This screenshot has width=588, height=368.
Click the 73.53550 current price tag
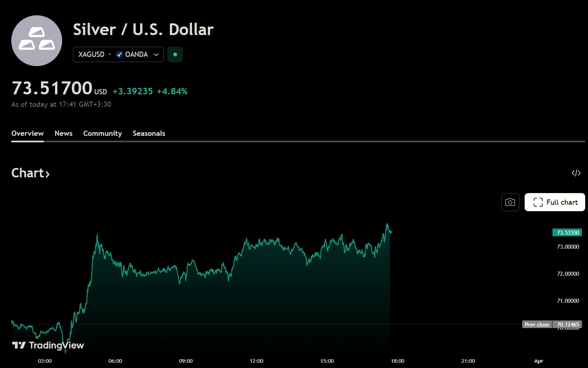[567, 233]
